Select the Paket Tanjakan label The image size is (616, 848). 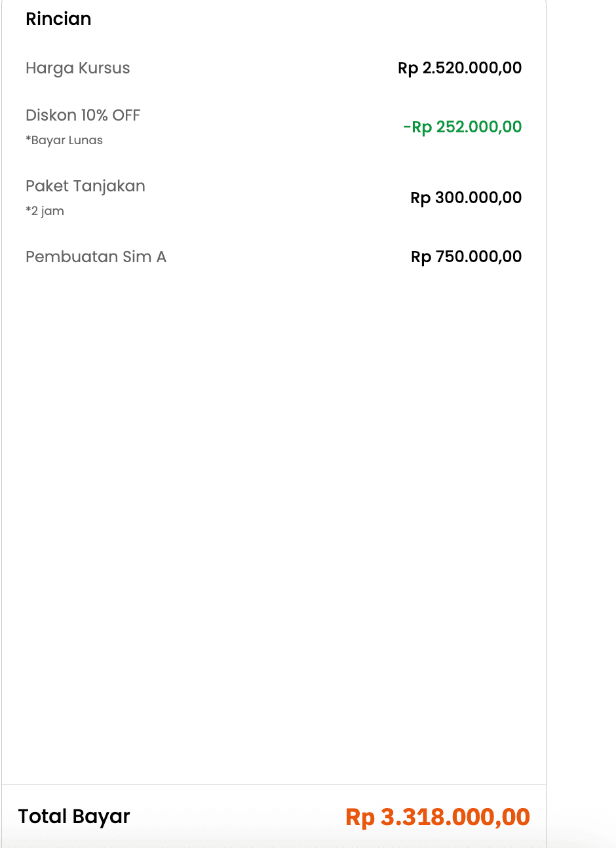coord(85,186)
